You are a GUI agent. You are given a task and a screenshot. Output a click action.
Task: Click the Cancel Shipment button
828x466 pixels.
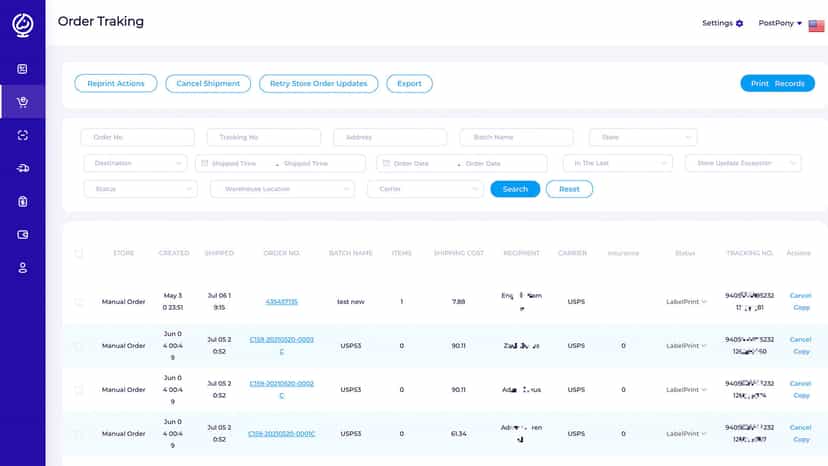click(208, 83)
